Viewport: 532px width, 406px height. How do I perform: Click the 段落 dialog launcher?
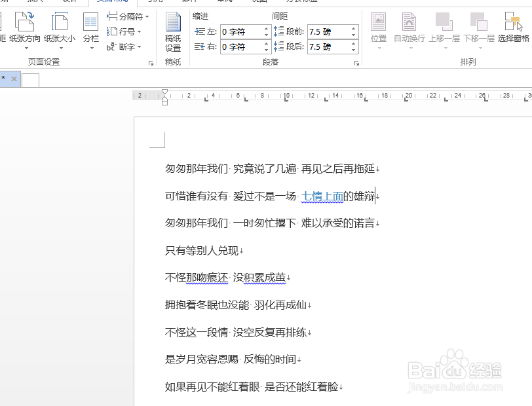tap(356, 63)
